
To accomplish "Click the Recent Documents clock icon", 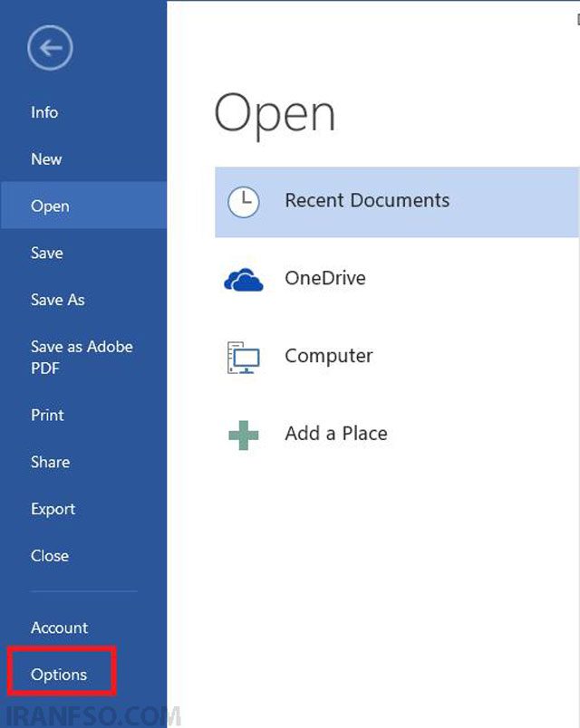I will point(243,202).
